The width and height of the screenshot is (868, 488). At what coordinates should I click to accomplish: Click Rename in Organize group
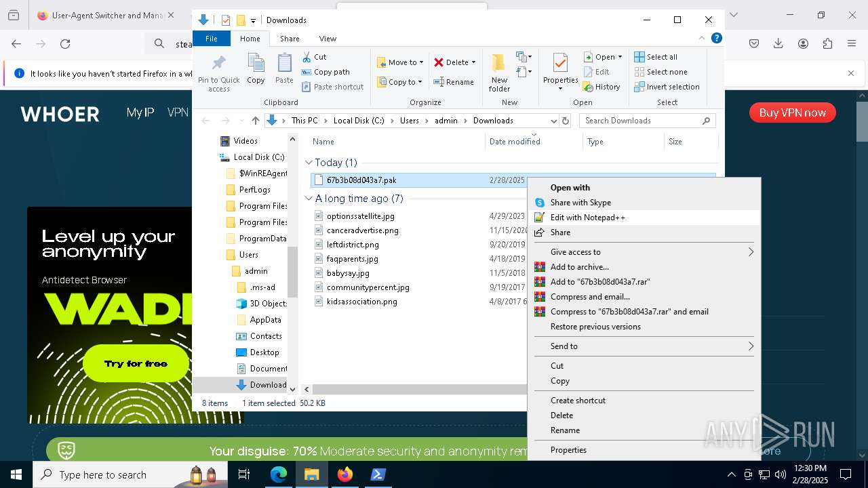coord(454,82)
